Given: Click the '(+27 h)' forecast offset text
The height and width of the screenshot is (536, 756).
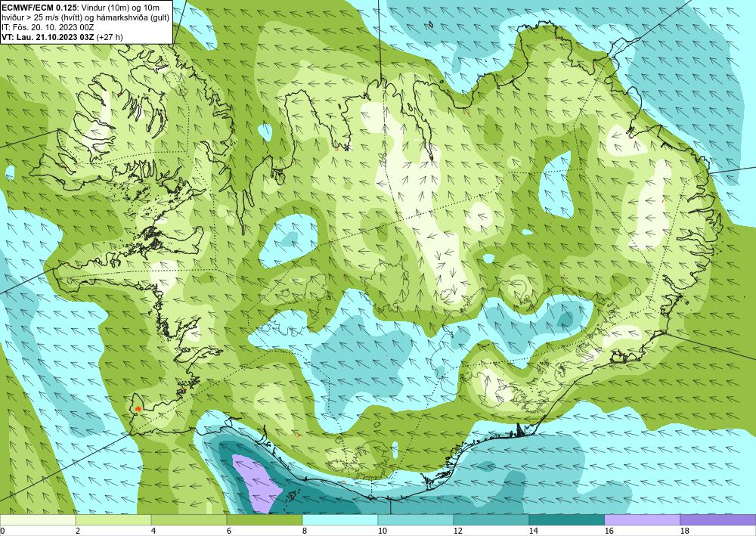Looking at the screenshot, I should click(x=110, y=37).
